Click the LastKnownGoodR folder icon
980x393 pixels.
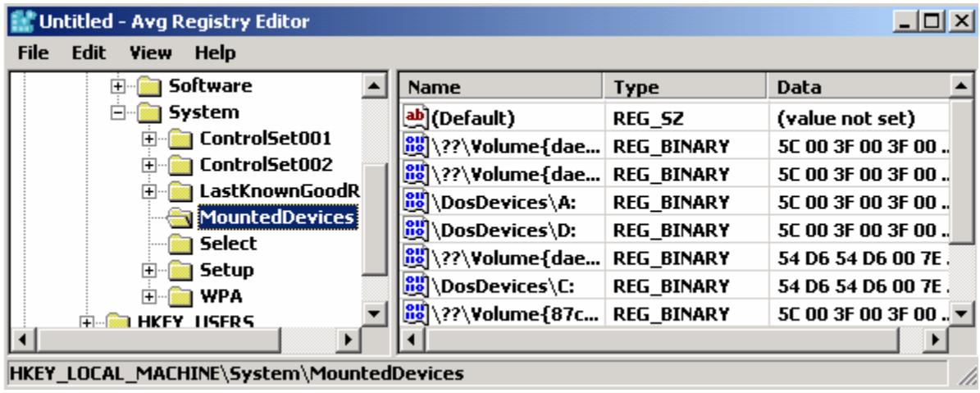coord(180,191)
